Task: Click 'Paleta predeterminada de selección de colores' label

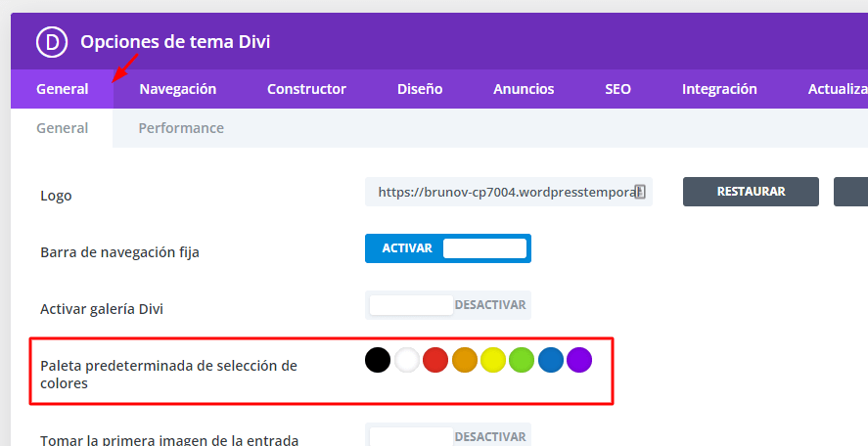Action: click(x=169, y=374)
